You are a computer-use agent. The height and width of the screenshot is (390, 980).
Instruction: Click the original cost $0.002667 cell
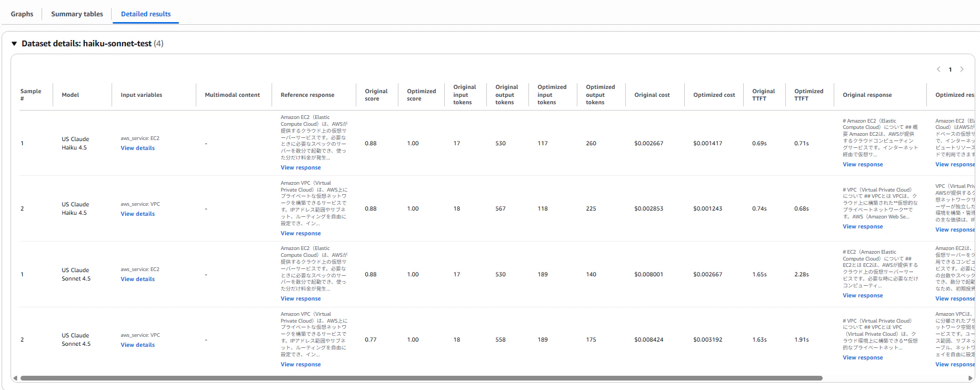pos(648,143)
